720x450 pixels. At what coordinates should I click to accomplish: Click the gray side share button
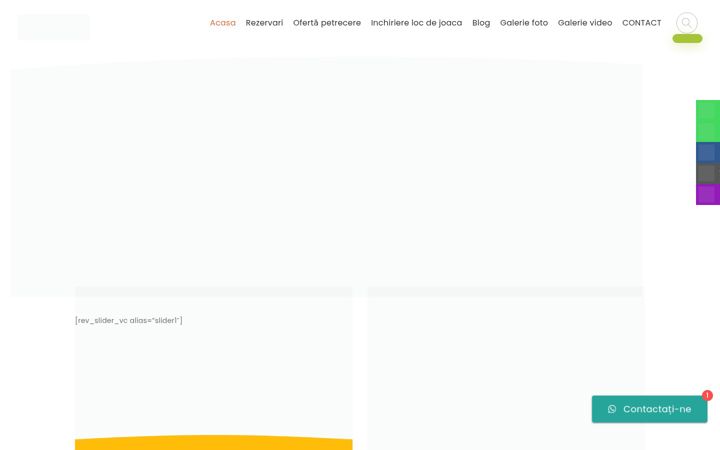pos(708,174)
